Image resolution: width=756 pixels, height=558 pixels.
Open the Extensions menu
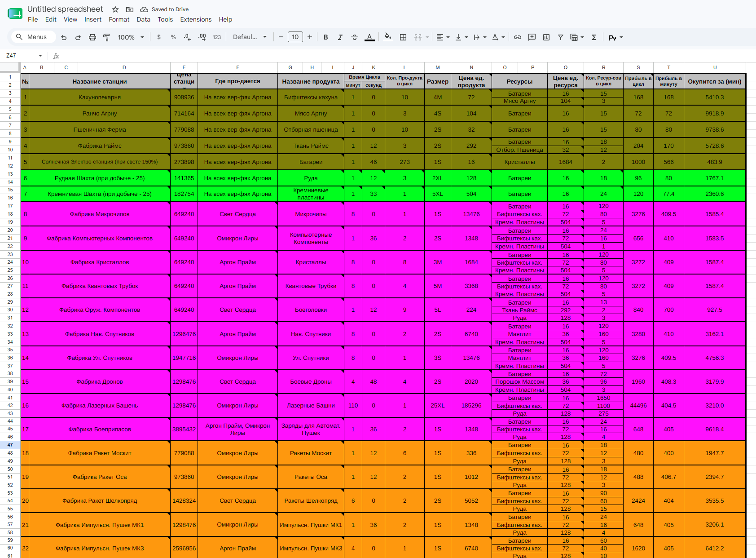click(196, 19)
